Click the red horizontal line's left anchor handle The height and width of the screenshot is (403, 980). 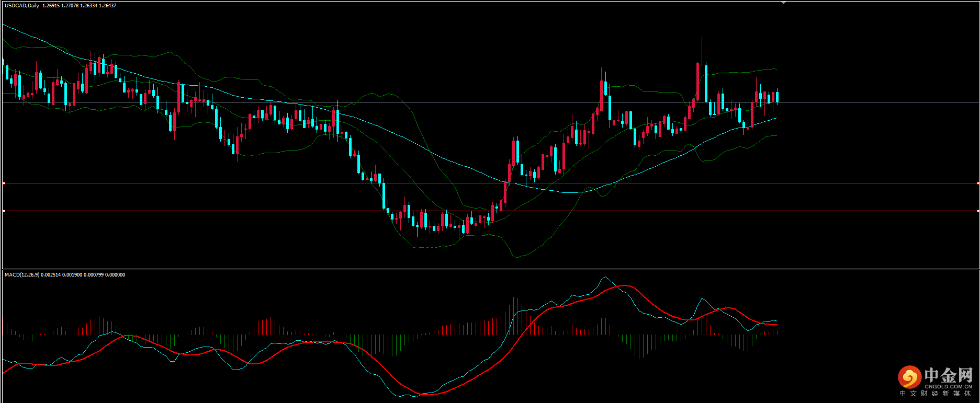pyautogui.click(x=4, y=183)
